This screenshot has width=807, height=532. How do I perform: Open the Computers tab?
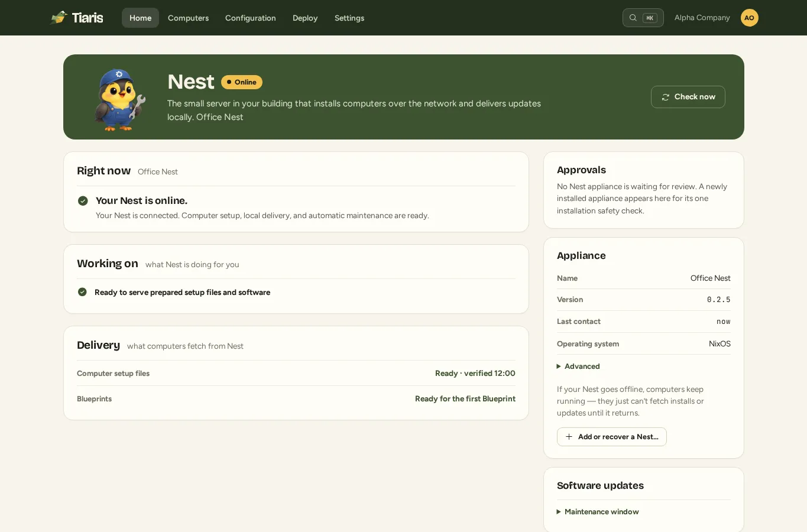(x=188, y=18)
